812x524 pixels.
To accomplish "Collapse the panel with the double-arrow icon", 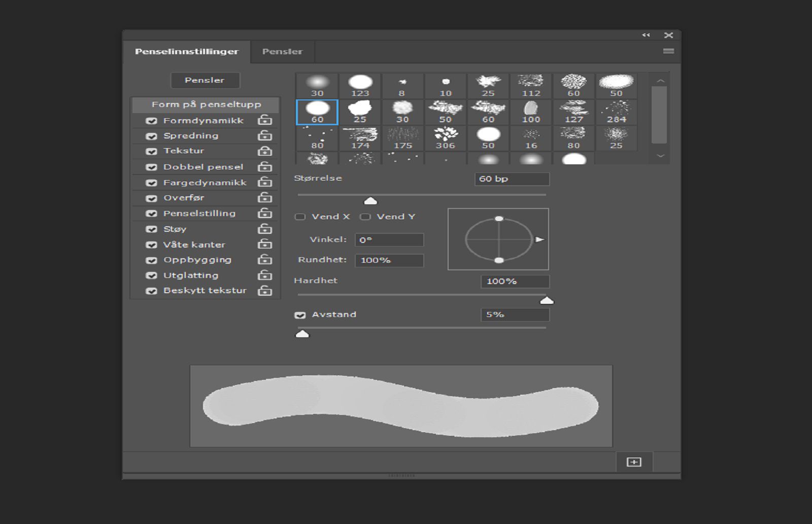I will click(x=646, y=35).
